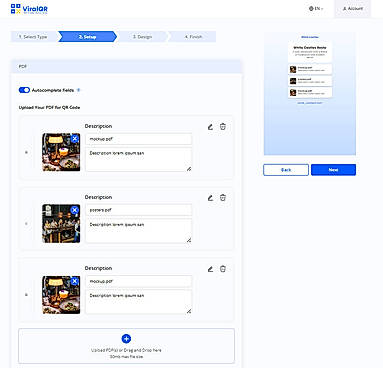Open the ViralQR logo home link

click(29, 9)
